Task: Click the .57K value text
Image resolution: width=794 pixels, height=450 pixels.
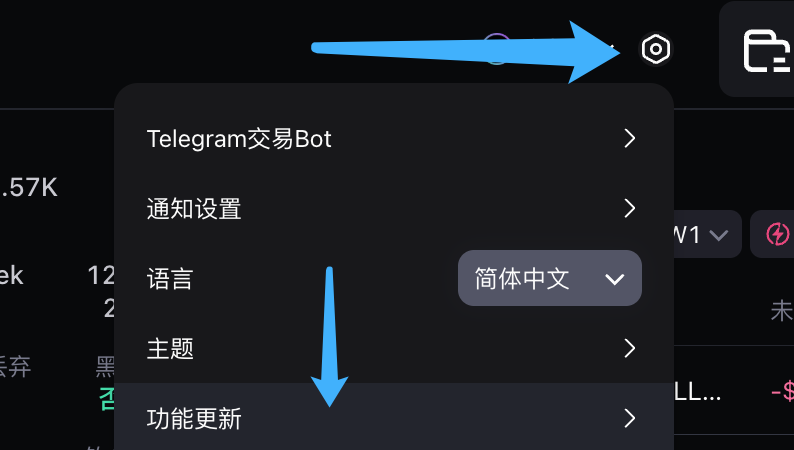Action: pyautogui.click(x=29, y=188)
